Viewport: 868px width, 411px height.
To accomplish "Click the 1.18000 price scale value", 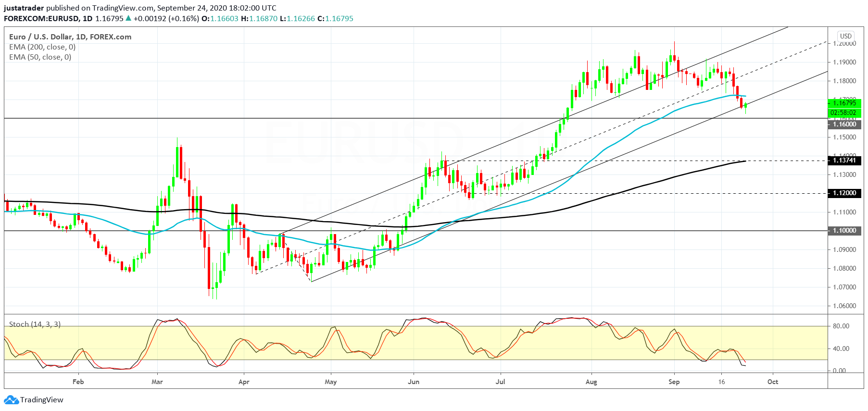I will (844, 81).
